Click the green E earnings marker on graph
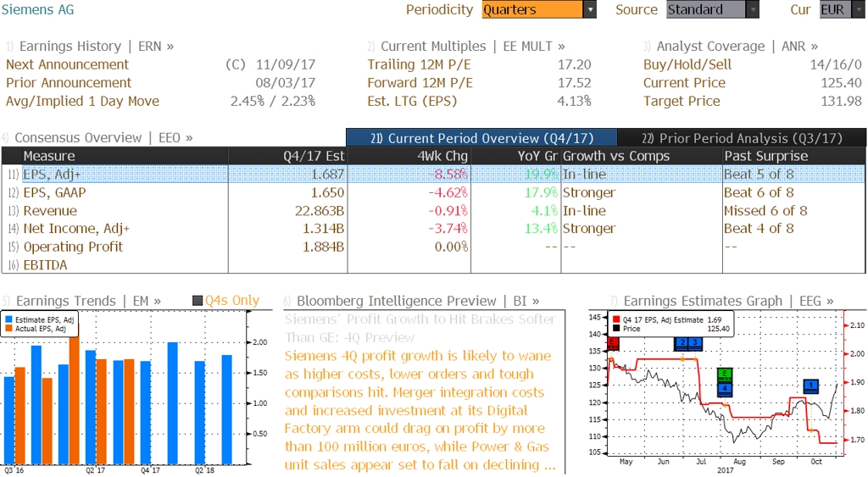 (x=725, y=375)
